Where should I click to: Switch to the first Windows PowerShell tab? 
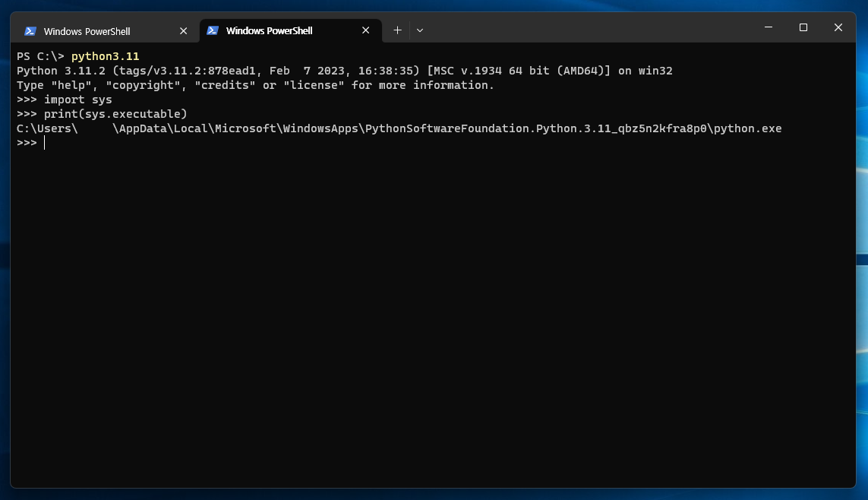(x=106, y=31)
